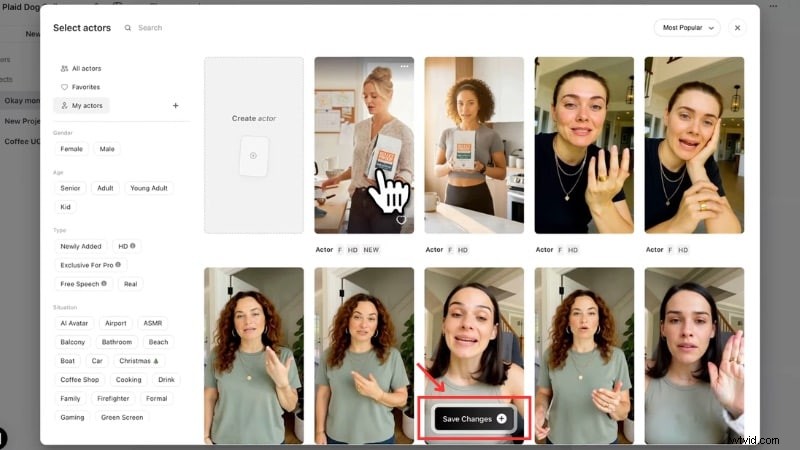The image size is (800, 450).
Task: Select the Free Speech filter chip
Action: click(x=83, y=284)
